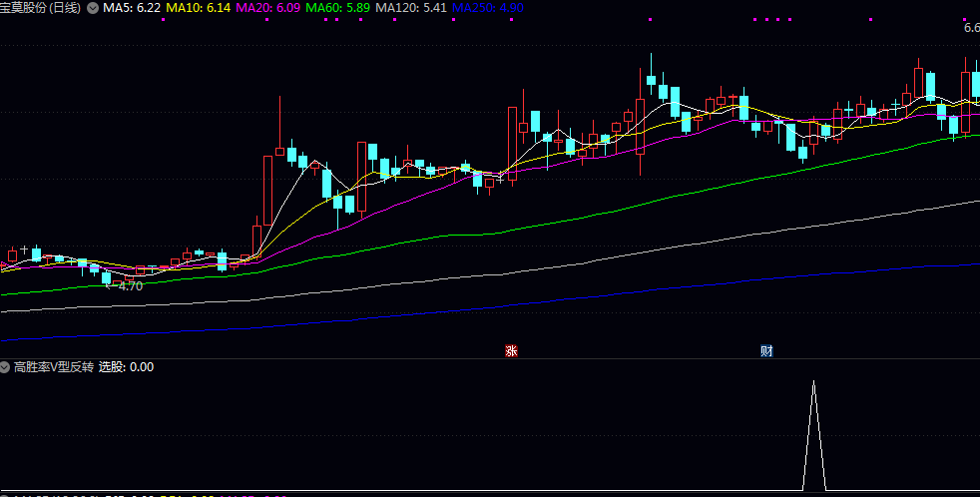
Task: Click the 选股: 0.00 indicator value
Action: [126, 367]
